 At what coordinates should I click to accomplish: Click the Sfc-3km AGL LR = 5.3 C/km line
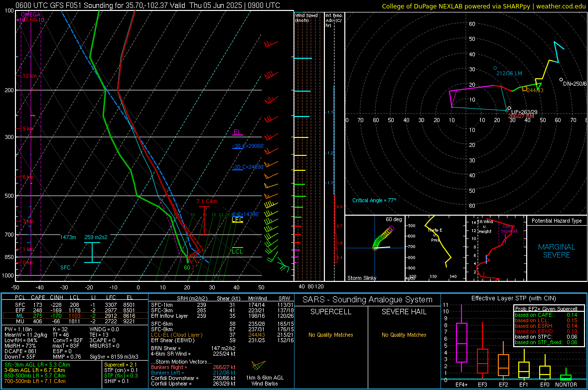click(37, 365)
